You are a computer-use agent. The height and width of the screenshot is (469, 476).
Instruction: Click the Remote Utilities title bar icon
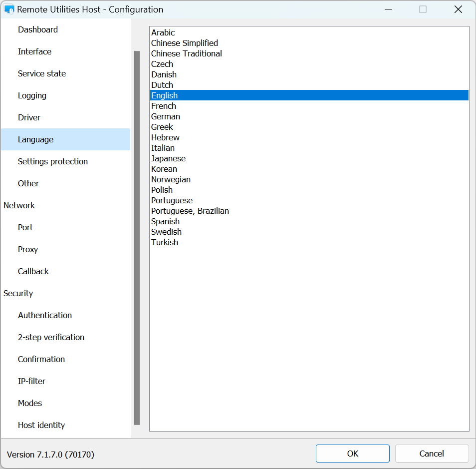(x=9, y=9)
